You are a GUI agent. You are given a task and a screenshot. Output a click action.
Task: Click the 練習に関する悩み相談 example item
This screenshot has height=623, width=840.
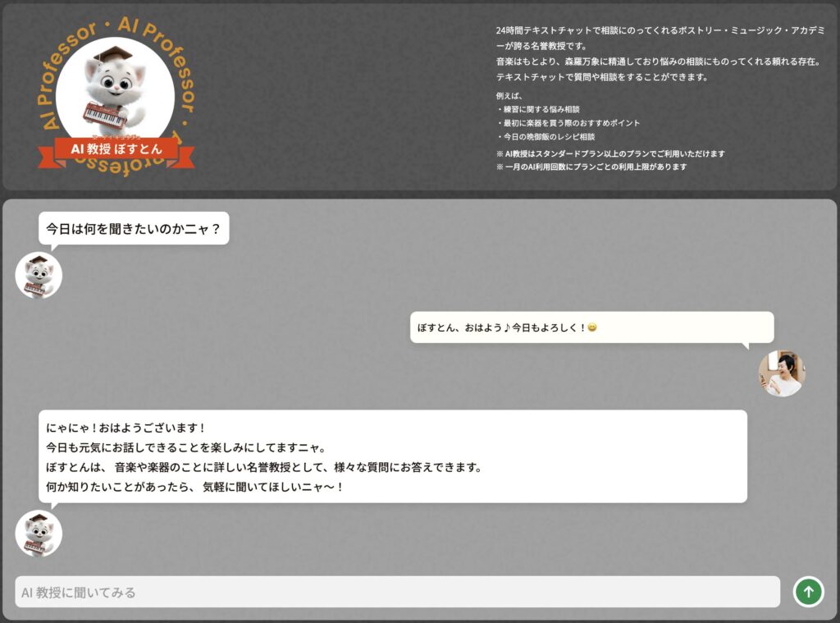point(538,109)
